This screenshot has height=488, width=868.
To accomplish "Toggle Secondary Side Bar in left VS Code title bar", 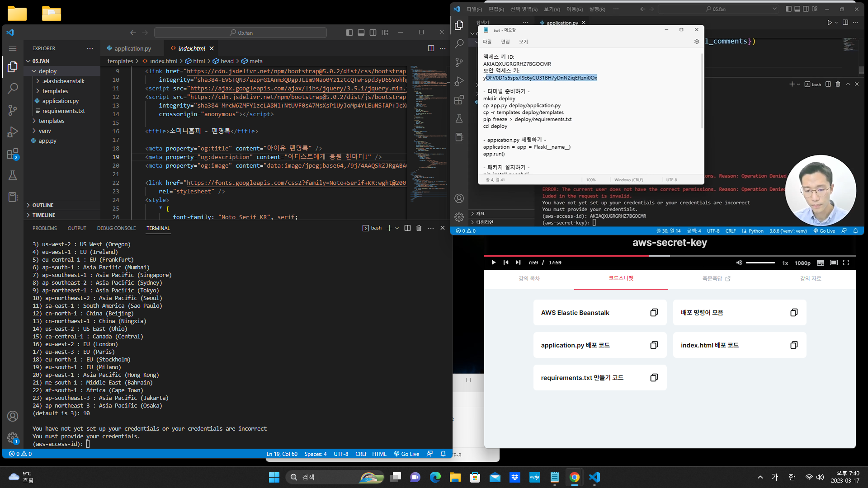I will (373, 33).
